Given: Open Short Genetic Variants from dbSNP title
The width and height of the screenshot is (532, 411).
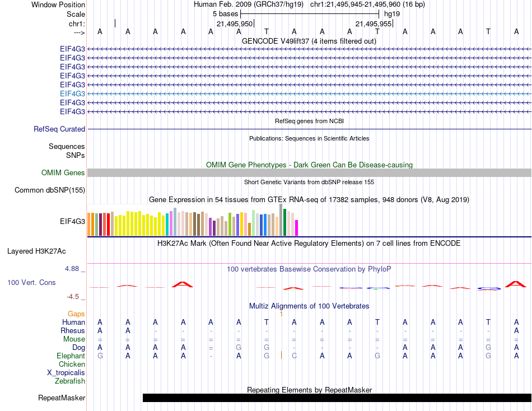Looking at the screenshot, I should click(309, 182).
